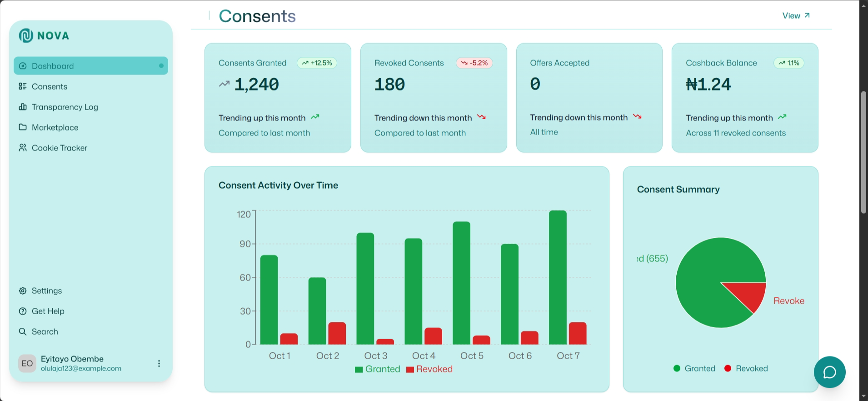The width and height of the screenshot is (868, 401).
Task: Click the EO user avatar
Action: click(x=27, y=363)
